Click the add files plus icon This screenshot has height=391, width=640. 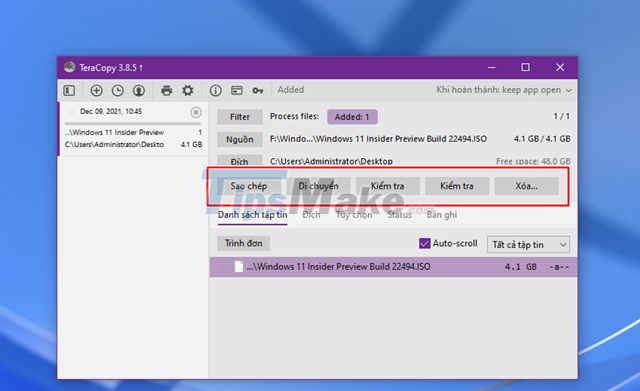coord(96,90)
